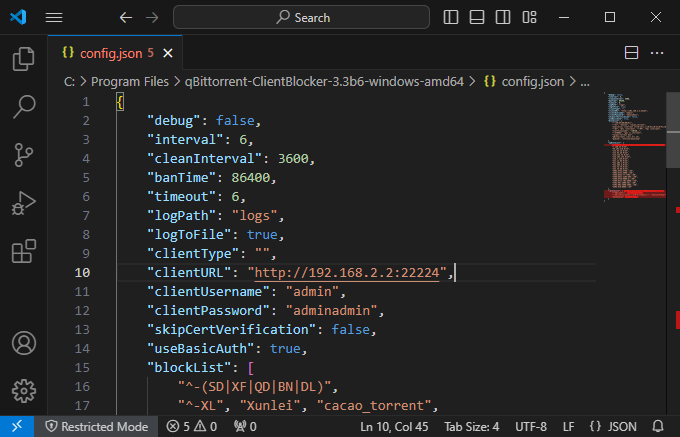Split the editor with the split icon
This screenshot has height=437, width=680.
pyautogui.click(x=631, y=53)
